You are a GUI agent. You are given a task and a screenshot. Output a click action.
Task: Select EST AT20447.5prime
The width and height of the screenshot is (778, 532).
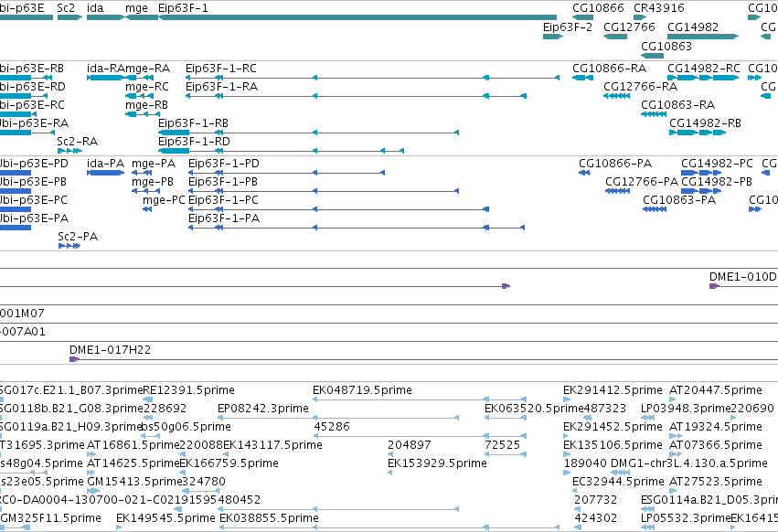pos(716,390)
